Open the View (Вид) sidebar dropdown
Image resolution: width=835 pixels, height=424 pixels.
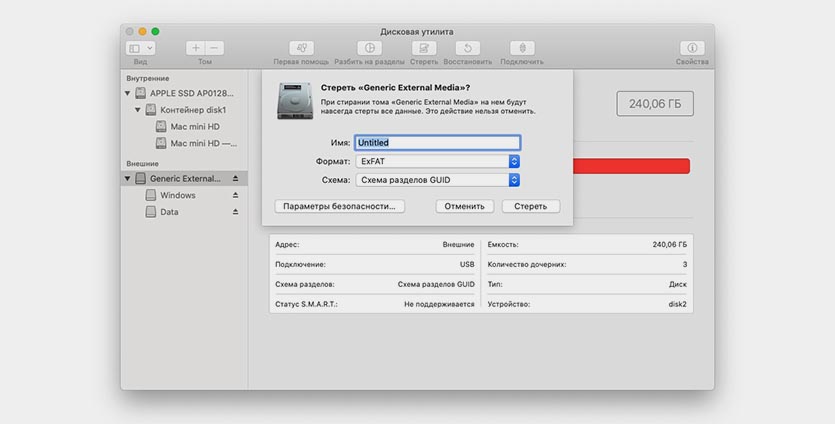(x=140, y=48)
